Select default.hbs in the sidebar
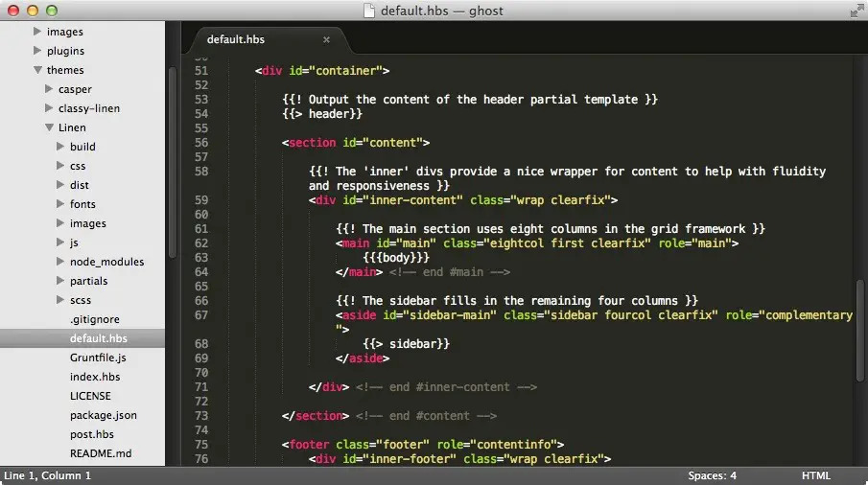The height and width of the screenshot is (485, 868). click(98, 338)
